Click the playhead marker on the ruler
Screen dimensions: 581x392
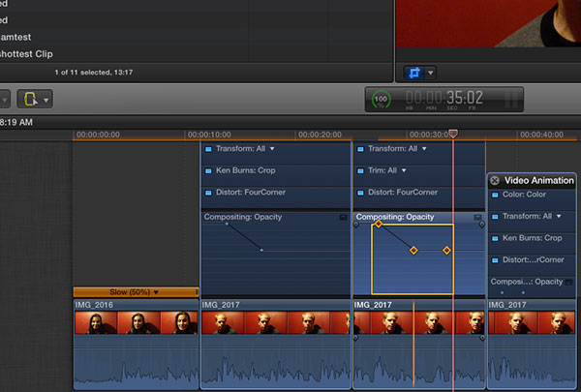pyautogui.click(x=453, y=134)
